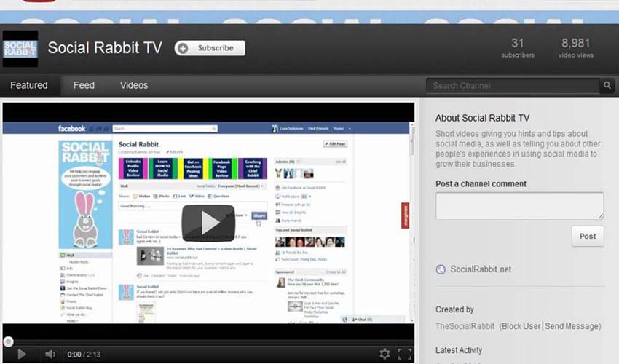Click the Latest Activity heading
The width and height of the screenshot is (619, 364).
pyautogui.click(x=458, y=350)
